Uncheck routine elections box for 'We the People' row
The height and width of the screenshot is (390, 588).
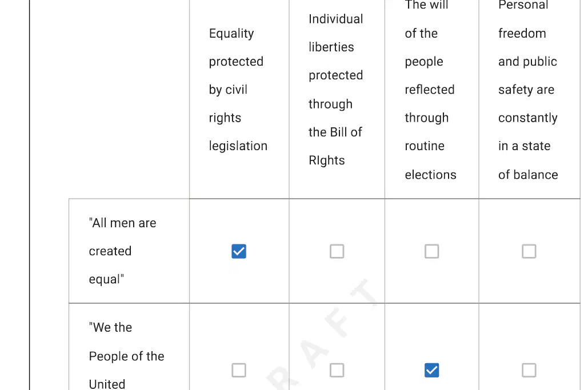click(x=431, y=370)
